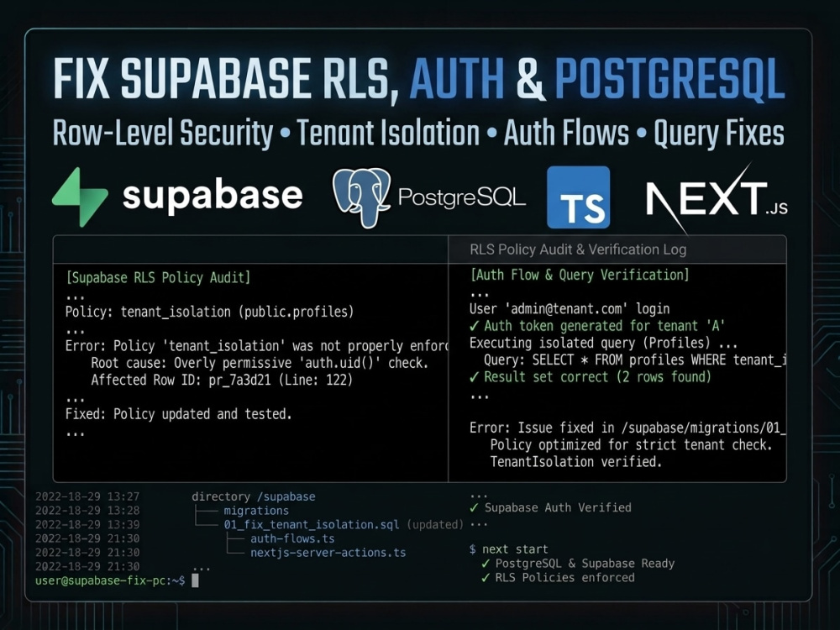
Task: Click 'Supabase Auth Verified' status line
Action: pyautogui.click(x=558, y=507)
